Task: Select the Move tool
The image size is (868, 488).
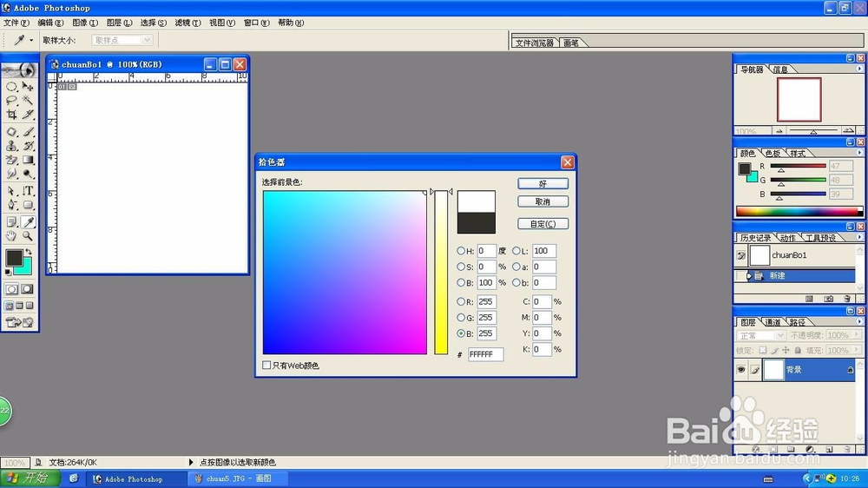Action: coord(28,87)
